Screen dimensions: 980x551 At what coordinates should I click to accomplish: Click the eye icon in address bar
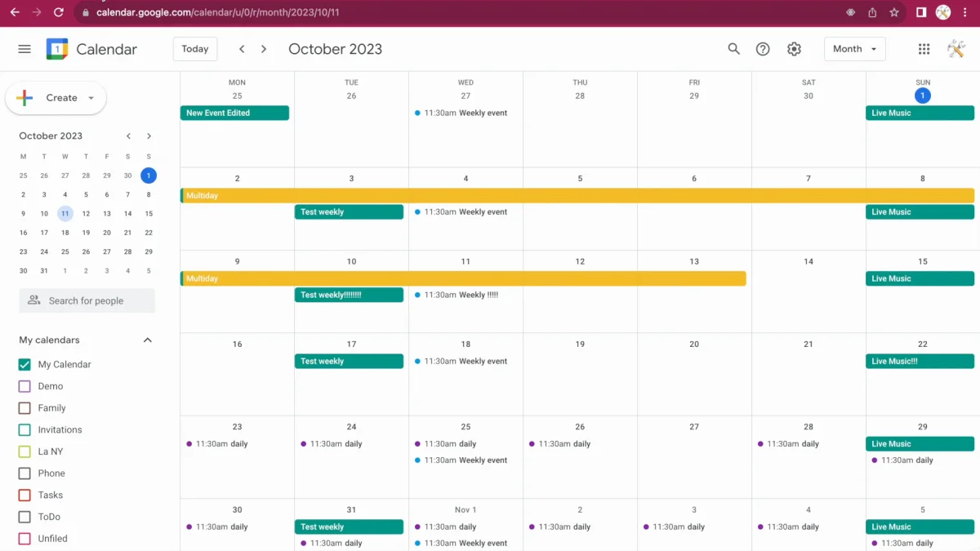pyautogui.click(x=850, y=12)
